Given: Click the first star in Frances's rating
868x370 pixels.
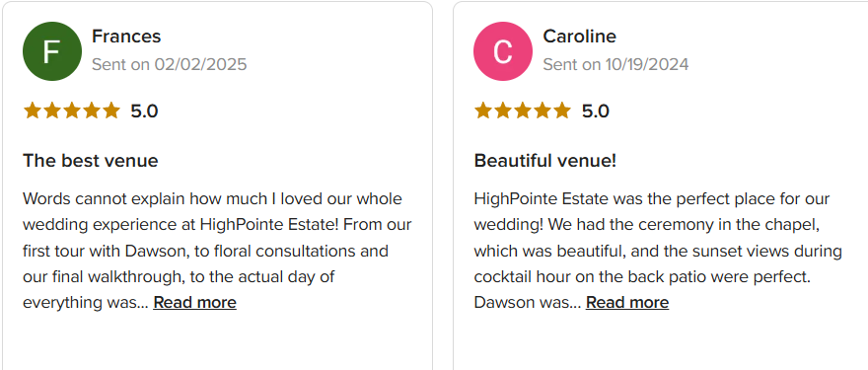Looking at the screenshot, I should point(33,111).
